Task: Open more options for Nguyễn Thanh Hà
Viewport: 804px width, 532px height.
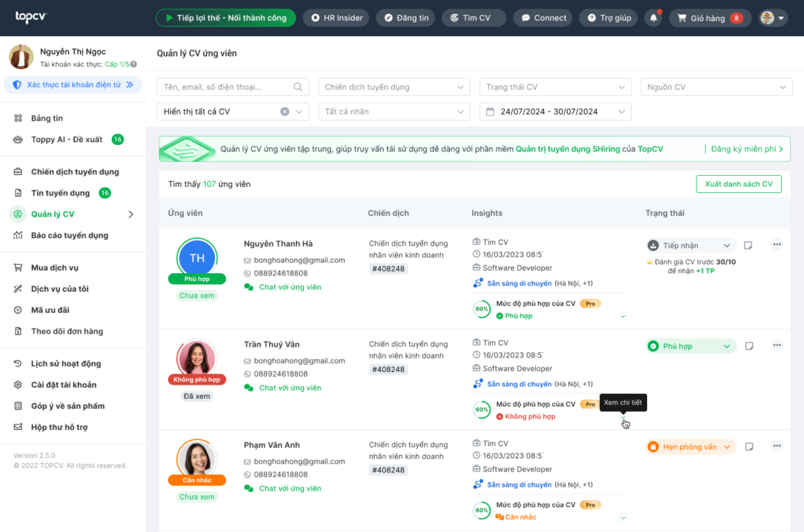Action: (777, 245)
